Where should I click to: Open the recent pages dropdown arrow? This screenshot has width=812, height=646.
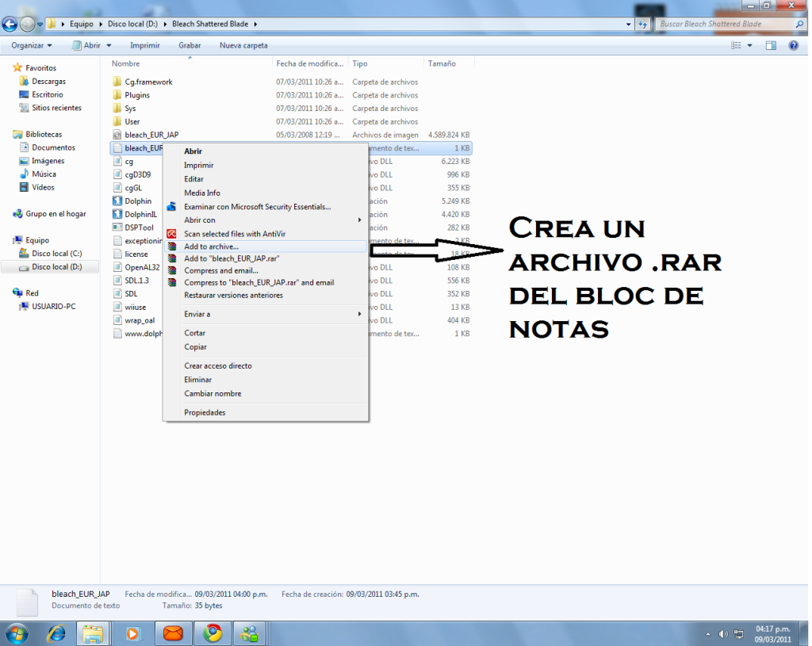(x=40, y=25)
